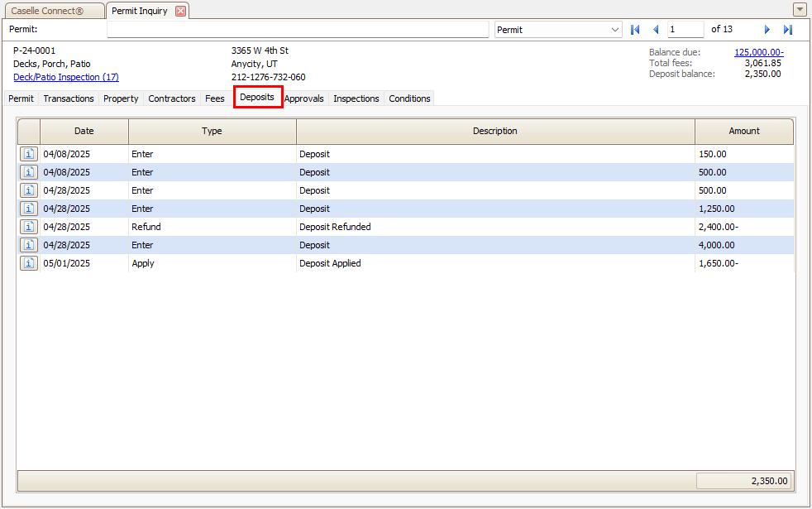Viewport: 812px width, 509px height.
Task: Open info icon for 04/08/2025 500.00 deposit
Action: [29, 172]
